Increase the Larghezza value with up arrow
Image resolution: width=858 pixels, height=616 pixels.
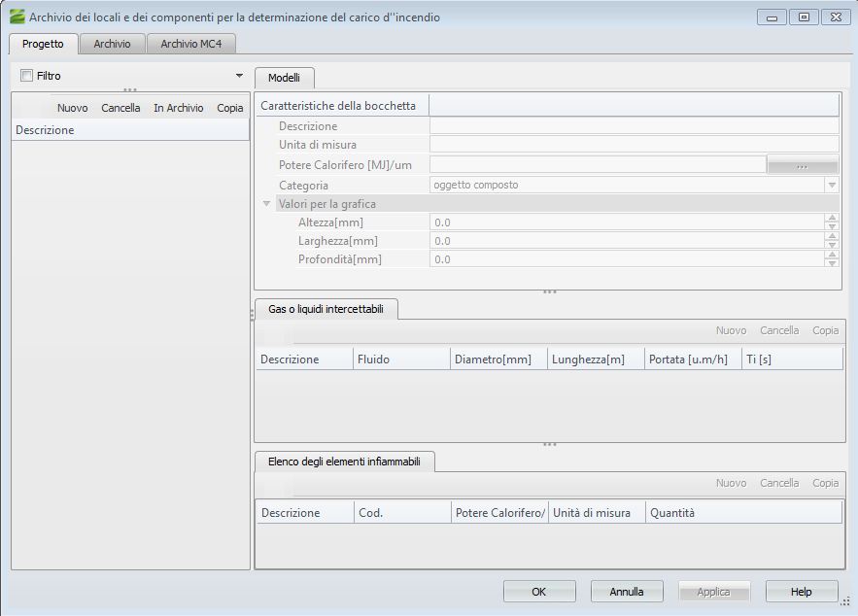(832, 237)
